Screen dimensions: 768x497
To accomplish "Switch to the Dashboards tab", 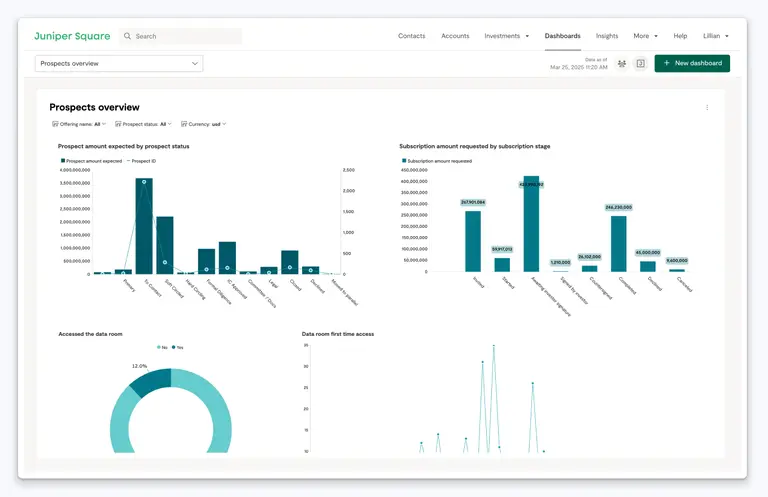I will tap(562, 36).
